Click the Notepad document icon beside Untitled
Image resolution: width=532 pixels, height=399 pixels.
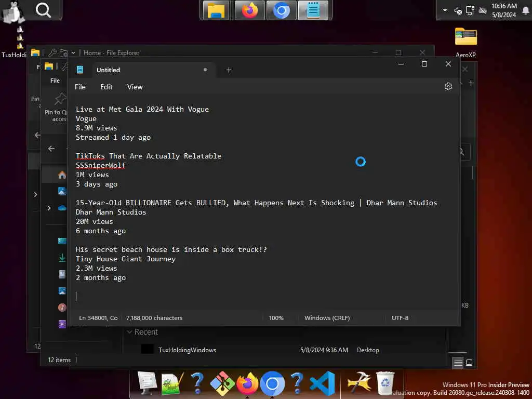tap(80, 70)
